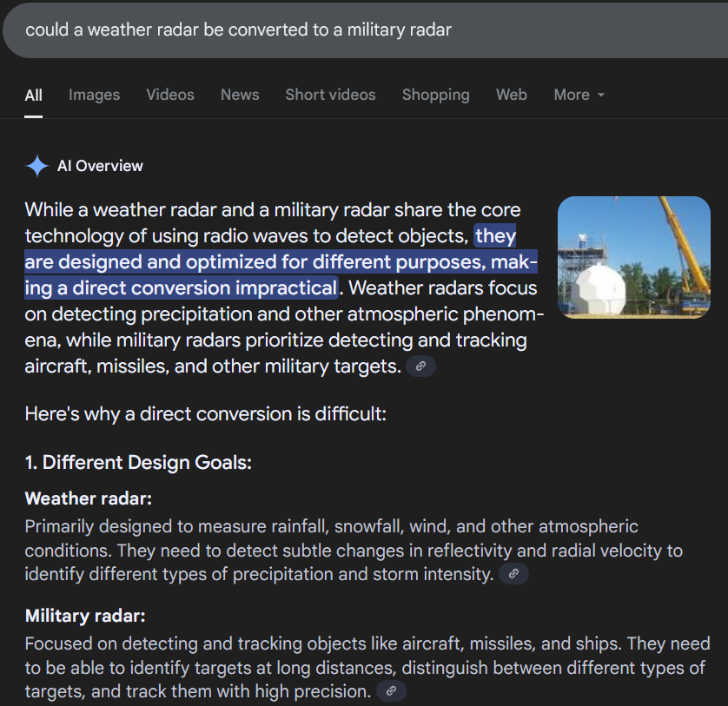Expand the More dropdown menu
The width and height of the screenshot is (728, 706).
pos(579,95)
